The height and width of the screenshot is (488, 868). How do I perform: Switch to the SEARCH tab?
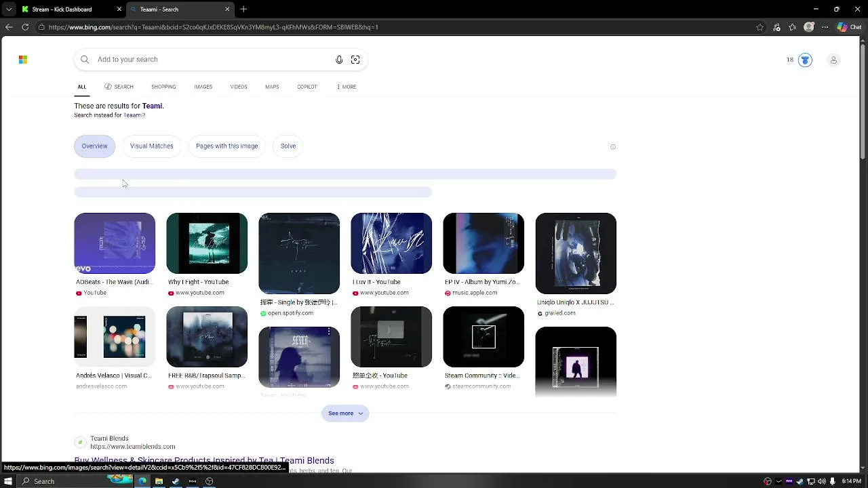tap(119, 87)
